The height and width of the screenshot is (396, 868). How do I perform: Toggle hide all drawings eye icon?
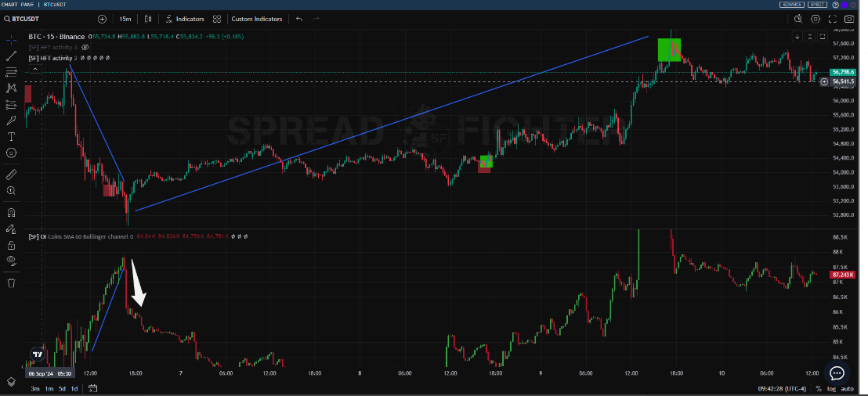pos(11,261)
